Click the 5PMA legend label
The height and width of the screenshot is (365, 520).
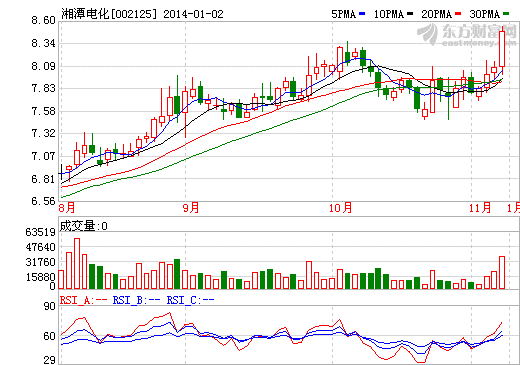(344, 14)
